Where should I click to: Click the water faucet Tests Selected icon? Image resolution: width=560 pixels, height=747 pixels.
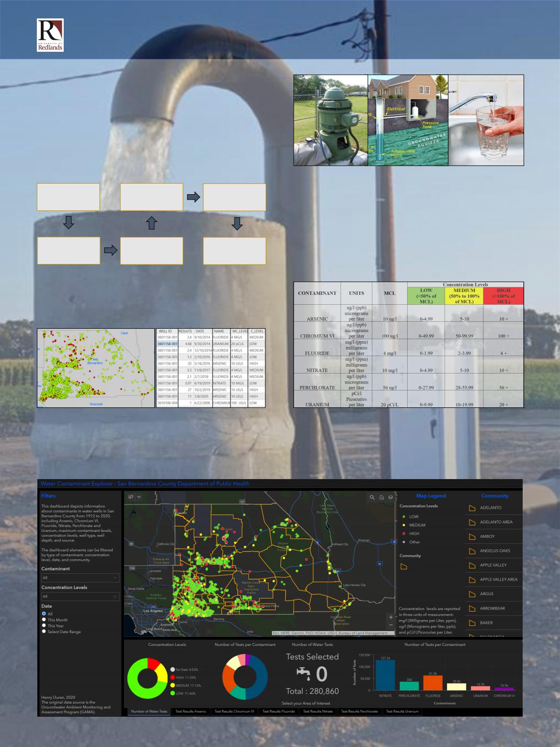(x=303, y=673)
